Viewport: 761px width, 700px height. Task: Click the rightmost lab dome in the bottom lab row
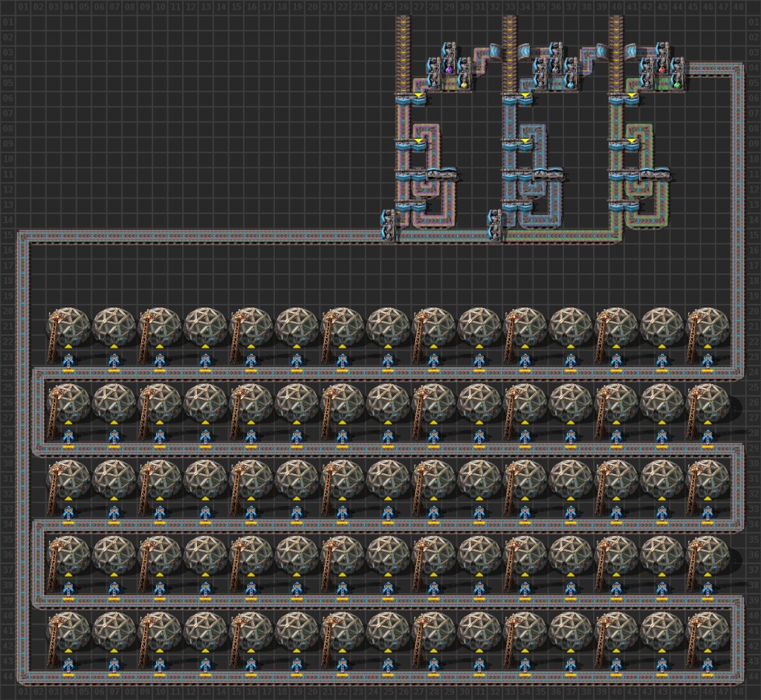pos(707,631)
